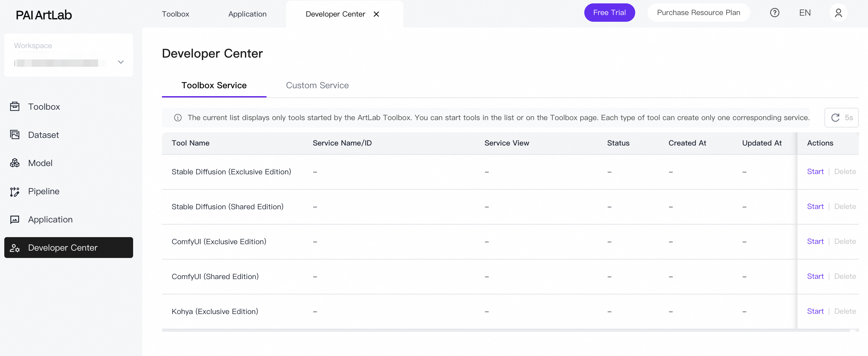Screen dimensions: 868x356
Task: Close the Developer Center top tab
Action: click(376, 14)
